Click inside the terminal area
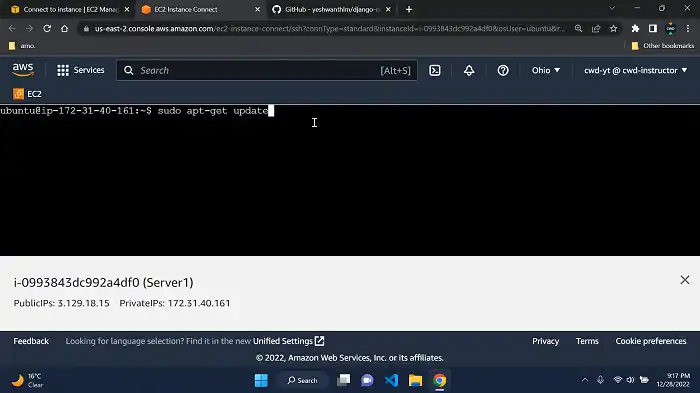 click(350, 180)
